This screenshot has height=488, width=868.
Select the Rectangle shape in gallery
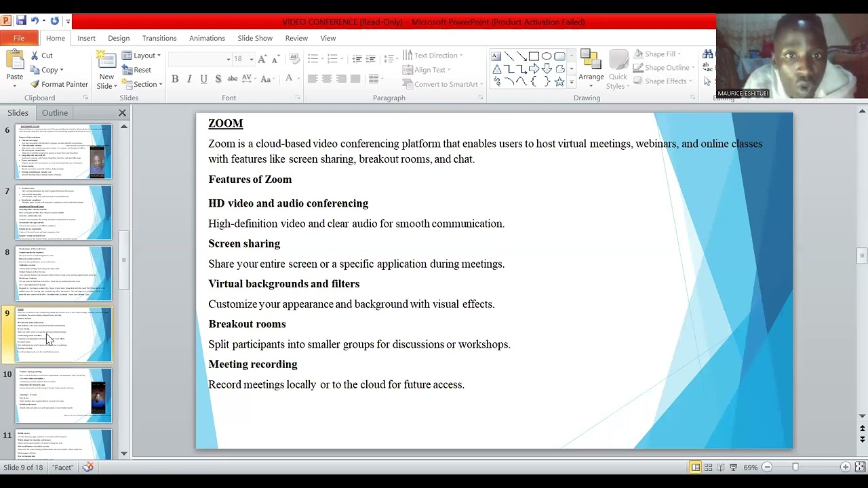pos(534,56)
